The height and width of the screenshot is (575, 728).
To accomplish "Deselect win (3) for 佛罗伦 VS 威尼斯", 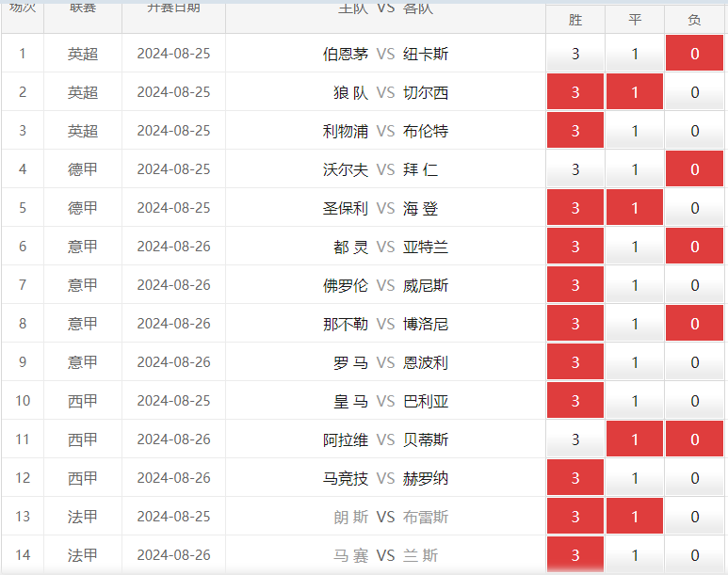I will pyautogui.click(x=575, y=284).
